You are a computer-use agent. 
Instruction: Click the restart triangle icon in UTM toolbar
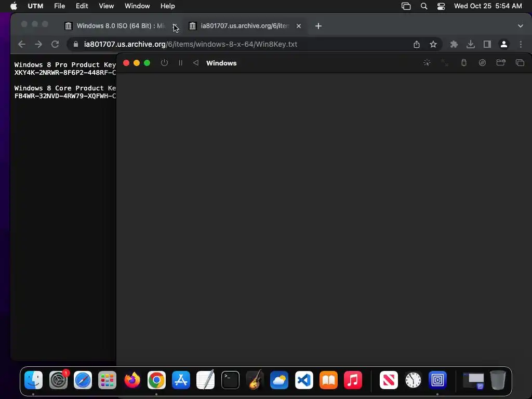(196, 63)
